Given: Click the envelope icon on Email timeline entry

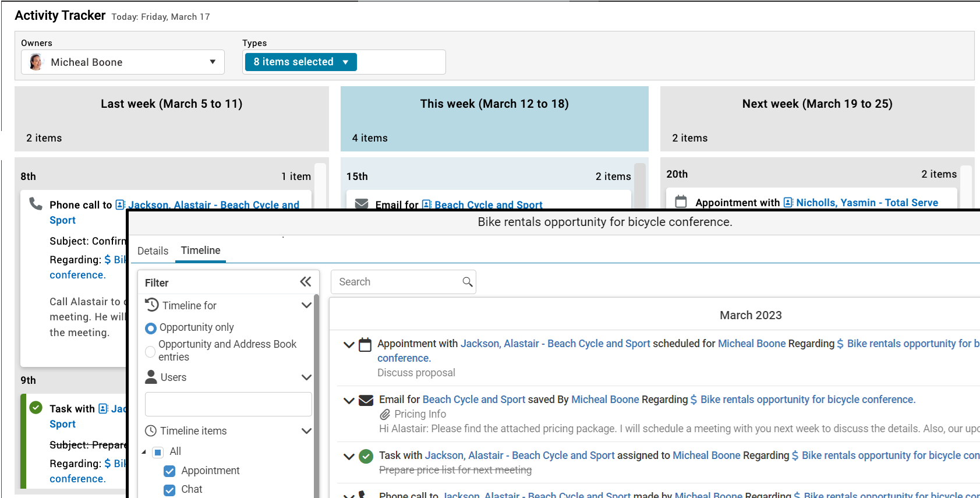Looking at the screenshot, I should 366,400.
